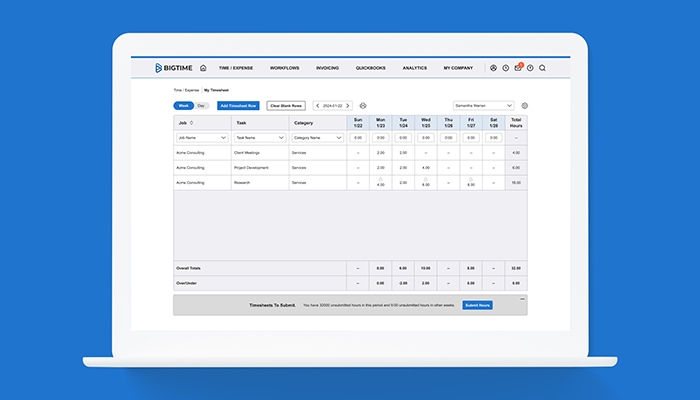This screenshot has height=400, width=700.
Task: Open the Invoicing menu
Action: pyautogui.click(x=327, y=68)
